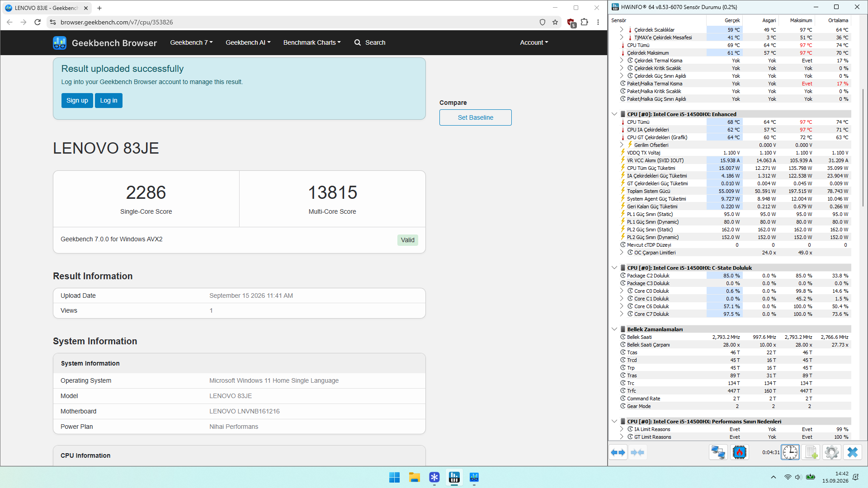Bookmark this page with the star icon

pos(555,22)
